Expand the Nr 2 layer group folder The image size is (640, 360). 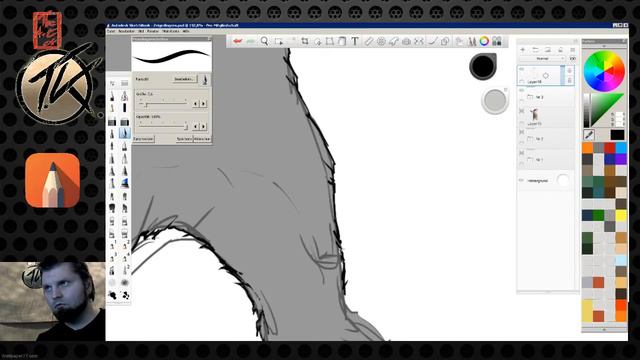tap(530, 139)
